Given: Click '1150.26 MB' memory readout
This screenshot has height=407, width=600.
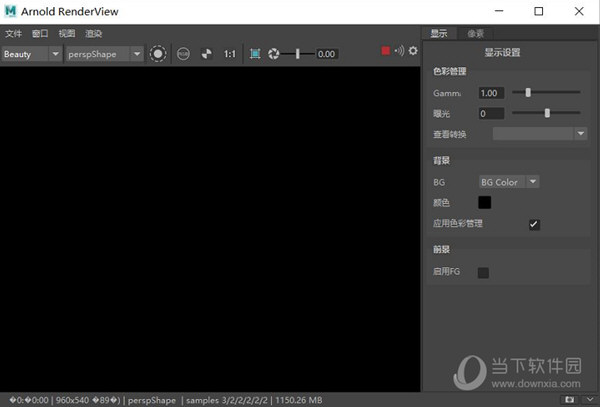Looking at the screenshot, I should [298, 400].
